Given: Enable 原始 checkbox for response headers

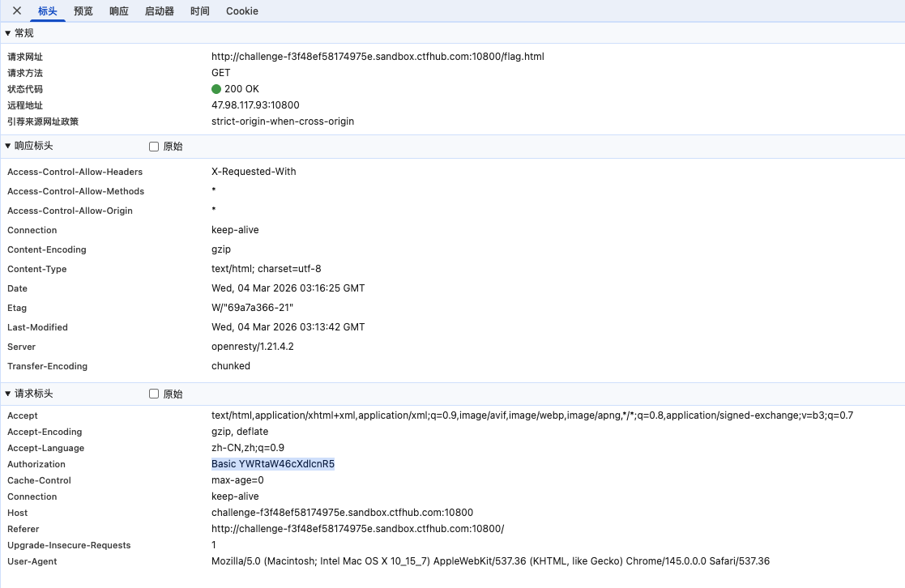Looking at the screenshot, I should coord(154,147).
